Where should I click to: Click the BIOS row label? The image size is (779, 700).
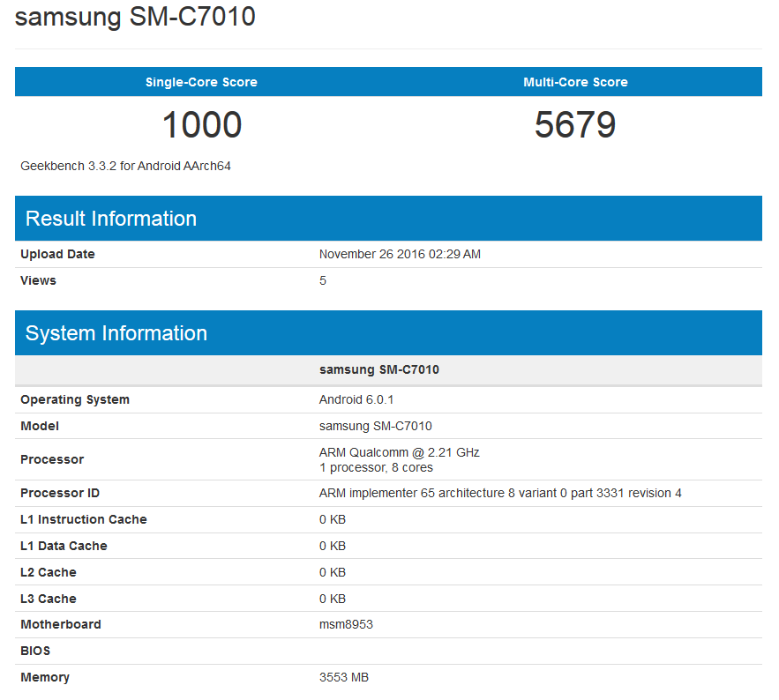coord(34,651)
